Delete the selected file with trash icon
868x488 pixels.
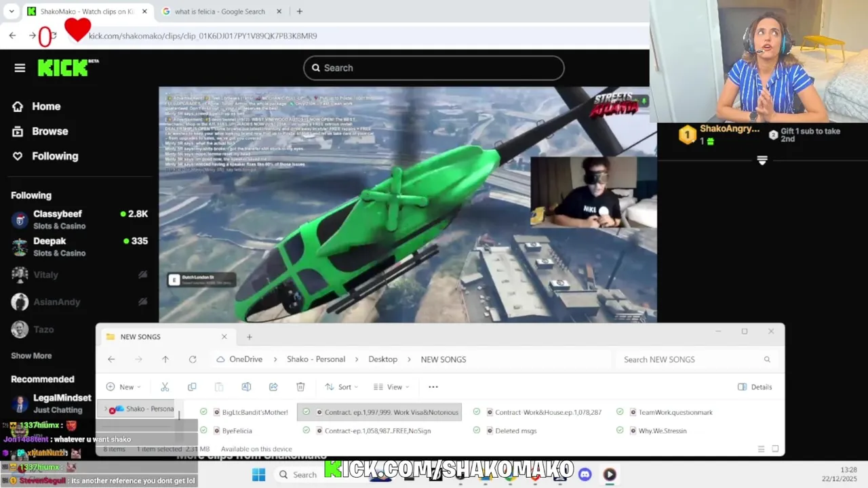click(x=300, y=387)
